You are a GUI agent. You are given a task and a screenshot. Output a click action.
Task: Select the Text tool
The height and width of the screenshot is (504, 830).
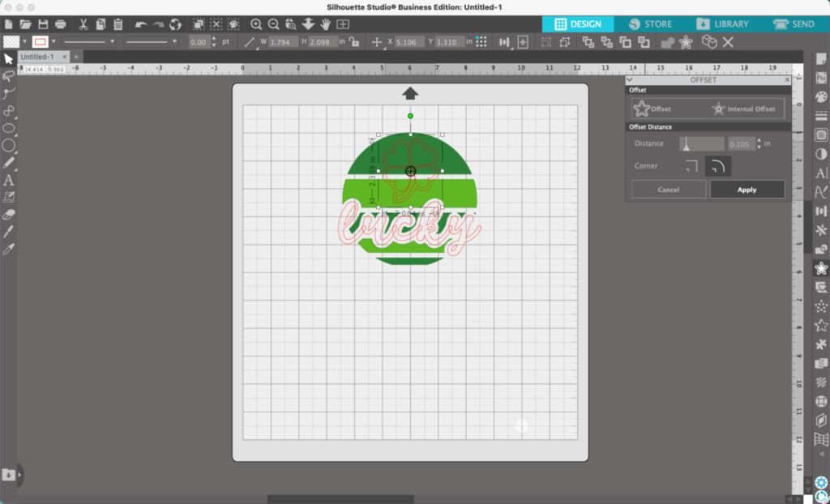8,180
